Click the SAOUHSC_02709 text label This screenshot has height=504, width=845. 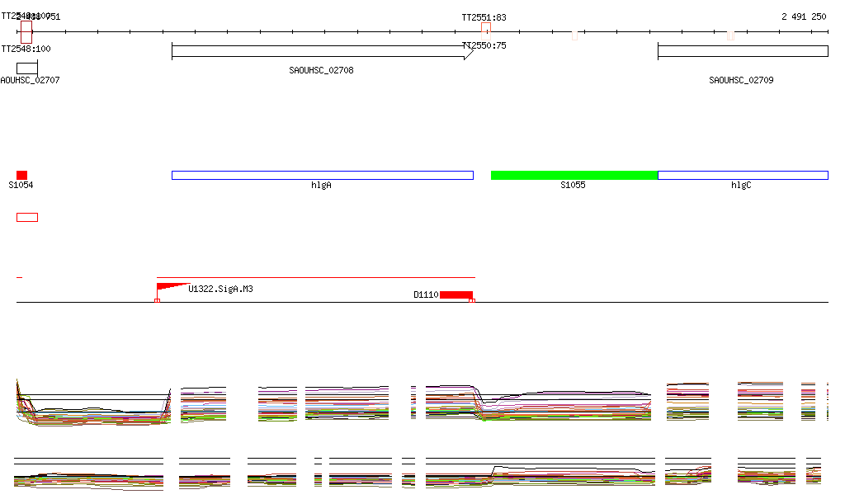(741, 80)
